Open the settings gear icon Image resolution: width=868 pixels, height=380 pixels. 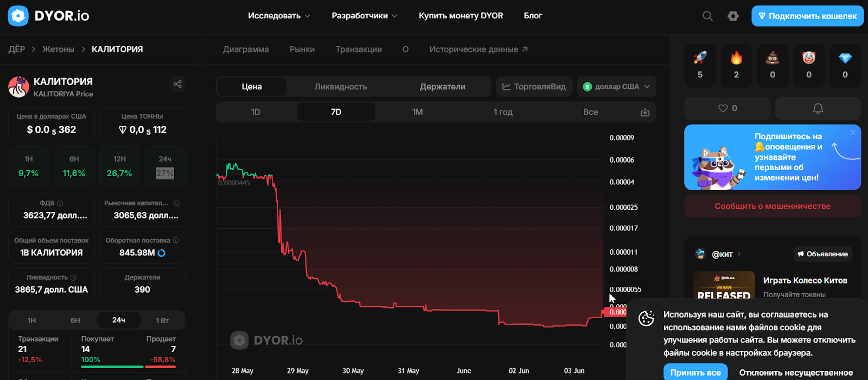733,16
